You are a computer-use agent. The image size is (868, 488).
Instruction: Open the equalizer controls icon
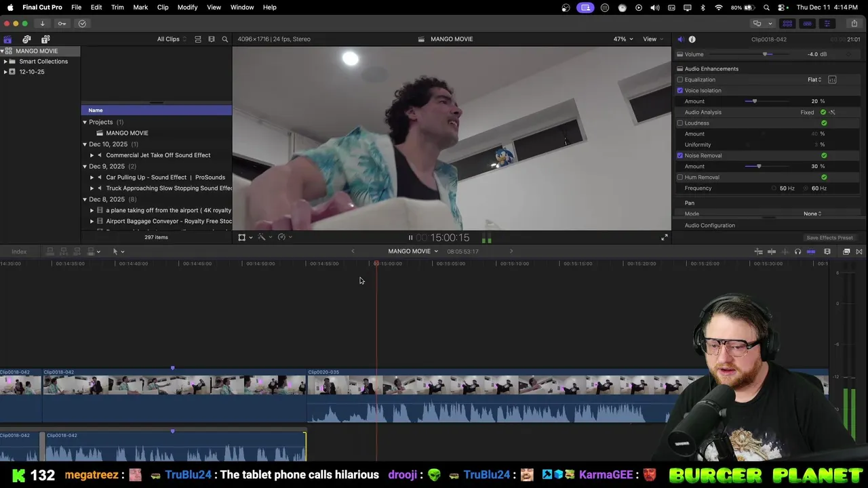click(x=832, y=80)
